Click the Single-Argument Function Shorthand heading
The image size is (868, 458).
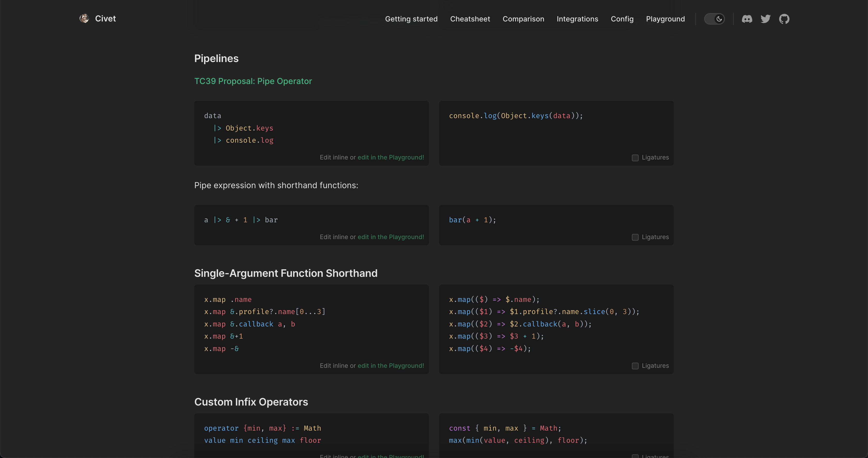pos(286,273)
